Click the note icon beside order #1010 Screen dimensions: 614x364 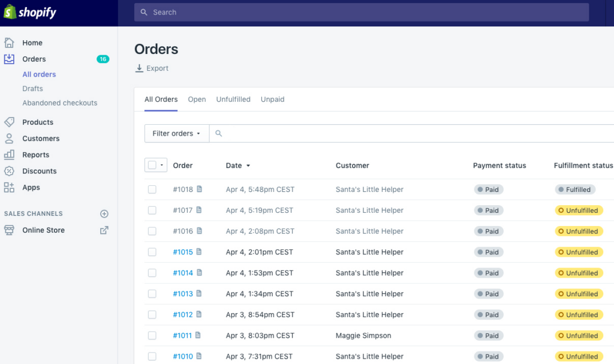click(x=199, y=356)
